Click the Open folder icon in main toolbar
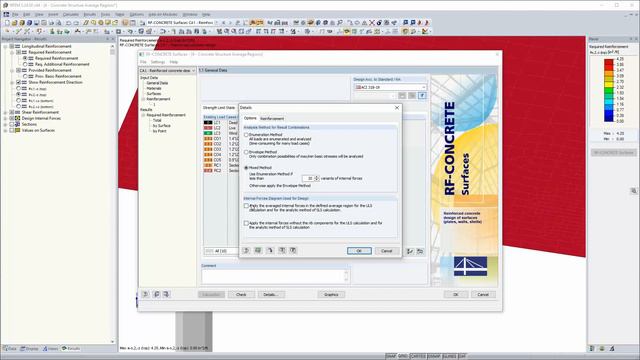 click(x=15, y=23)
